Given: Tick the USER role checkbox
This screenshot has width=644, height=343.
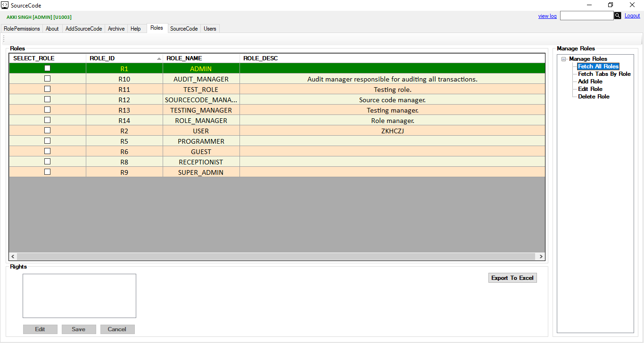Looking at the screenshot, I should [47, 131].
